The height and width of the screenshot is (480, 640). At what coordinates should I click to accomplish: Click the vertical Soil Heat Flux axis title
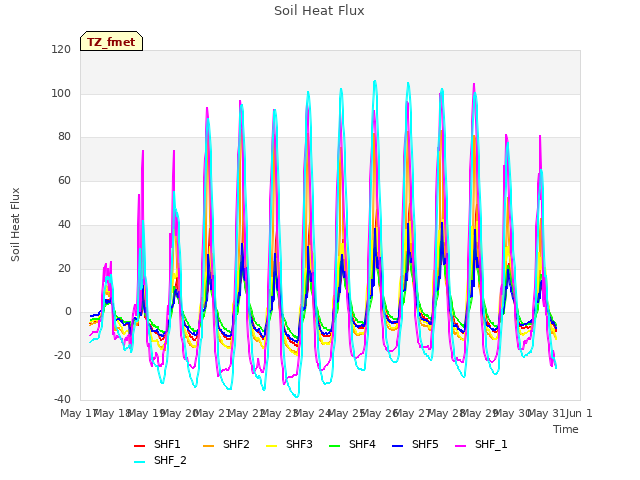tap(15, 224)
